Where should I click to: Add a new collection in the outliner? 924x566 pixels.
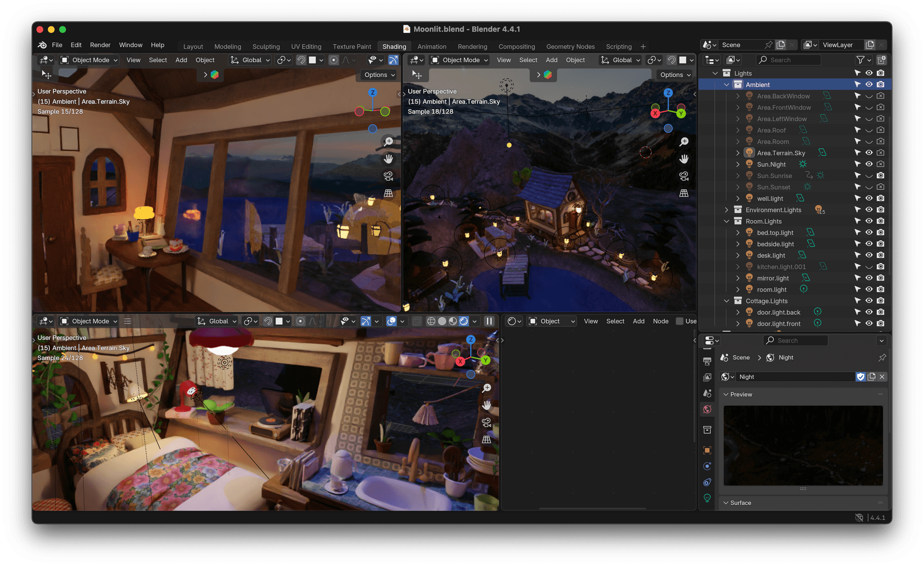coord(882,60)
